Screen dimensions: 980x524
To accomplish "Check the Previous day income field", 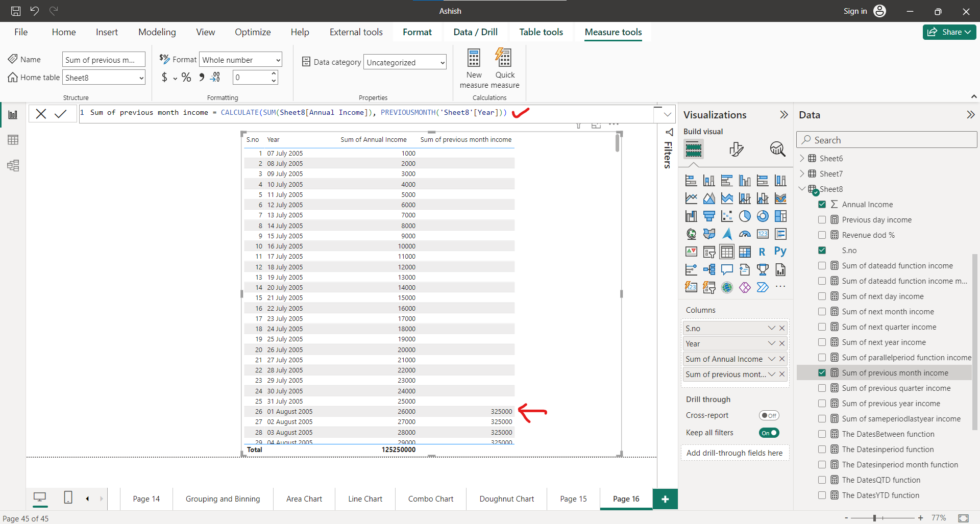I will tap(822, 219).
